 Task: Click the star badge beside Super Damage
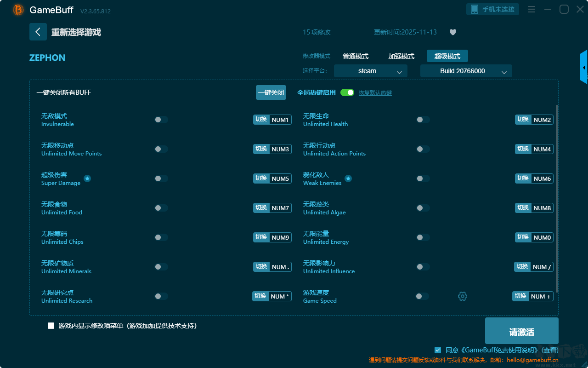(x=87, y=178)
